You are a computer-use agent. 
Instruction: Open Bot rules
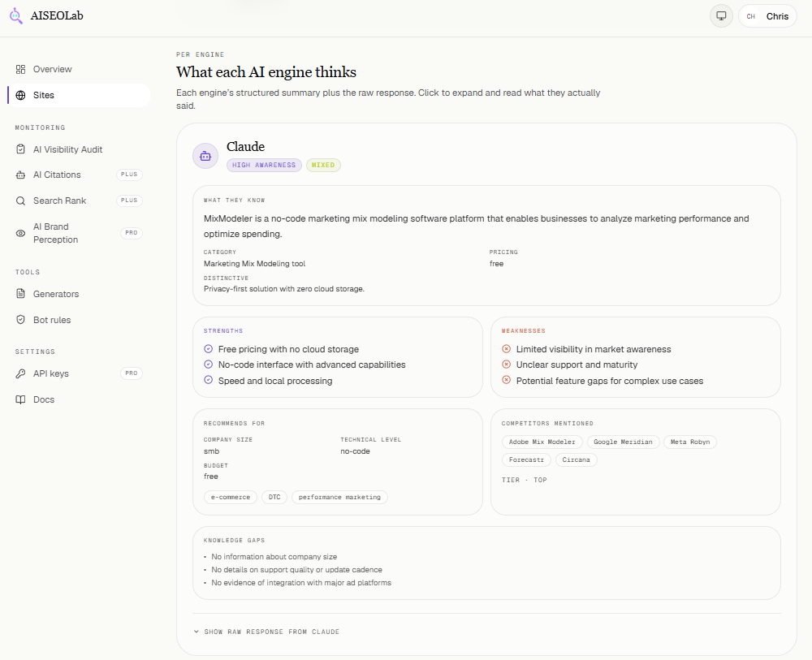pyautogui.click(x=79, y=320)
